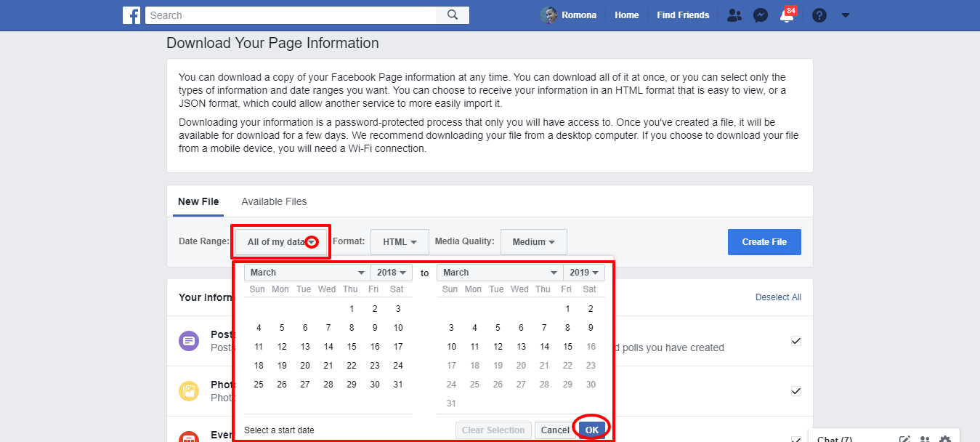This screenshot has height=442, width=980.
Task: Select March 1 in 2019 calendar
Action: [x=567, y=309]
